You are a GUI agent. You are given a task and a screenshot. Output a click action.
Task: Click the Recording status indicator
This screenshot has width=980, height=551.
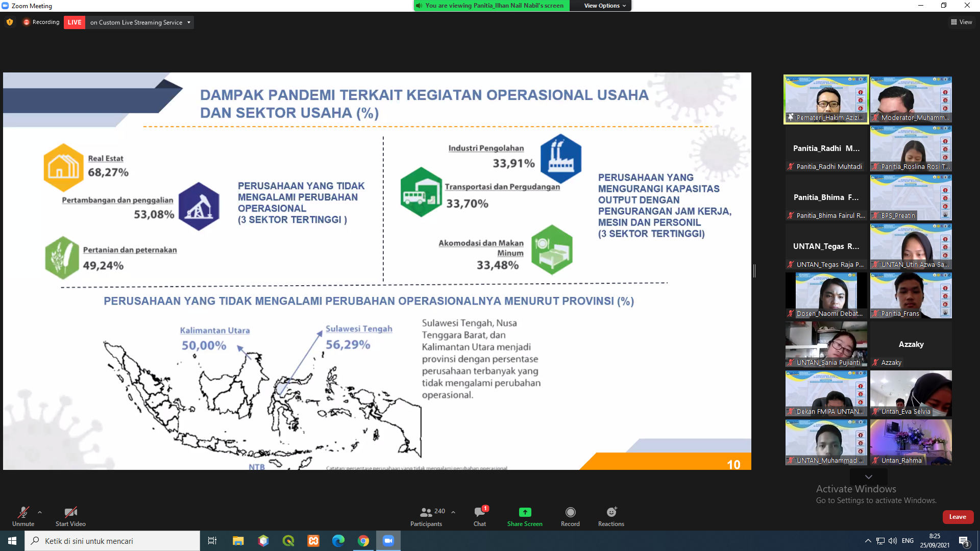[41, 22]
